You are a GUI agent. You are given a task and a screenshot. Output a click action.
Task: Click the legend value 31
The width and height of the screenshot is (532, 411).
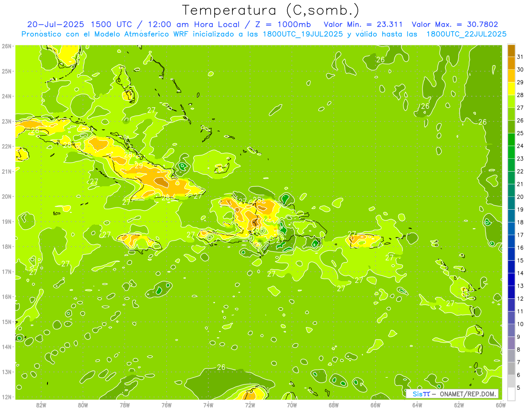tap(520, 57)
